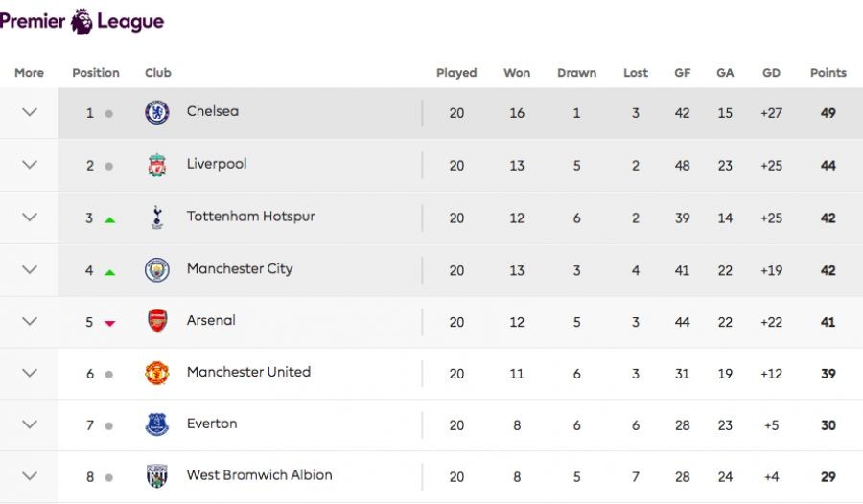The height and width of the screenshot is (504, 863).
Task: Click the Premier League lion logo
Action: tap(82, 21)
